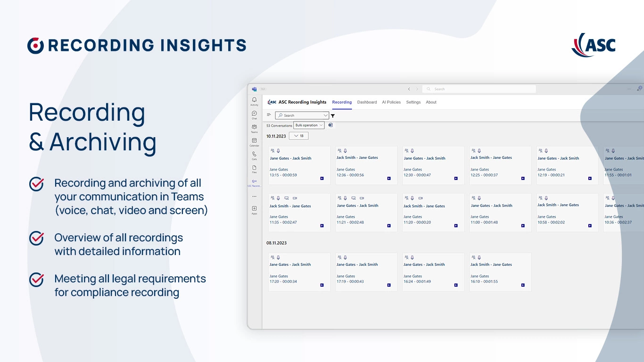Image resolution: width=644 pixels, height=362 pixels.
Task: Open Calls in the Teams sidebar
Action: (255, 155)
